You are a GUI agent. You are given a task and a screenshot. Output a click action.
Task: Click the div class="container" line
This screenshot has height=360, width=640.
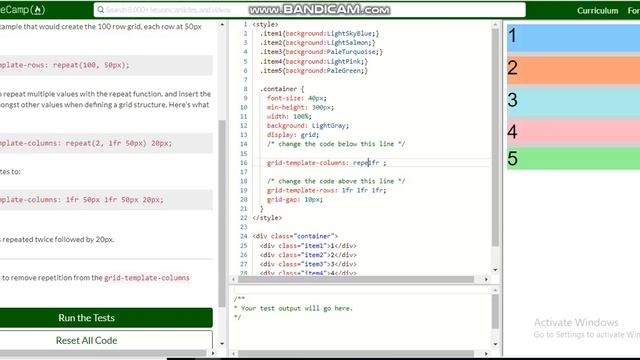point(295,236)
